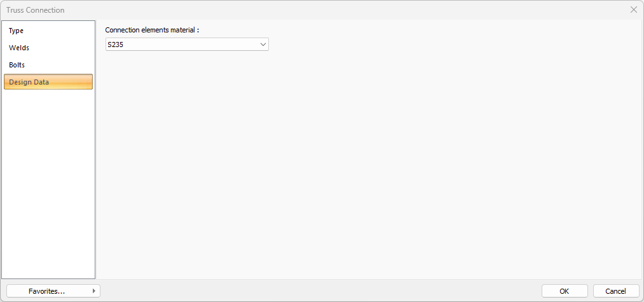Open the Connection elements material combo box
The image size is (644, 302).
coord(186,45)
